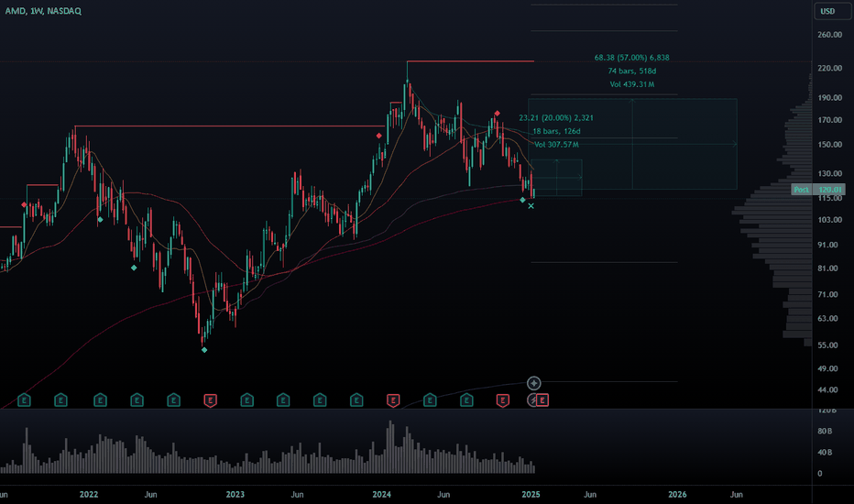854x504 pixels.
Task: Open the USD currency selector
Action: coord(832,11)
